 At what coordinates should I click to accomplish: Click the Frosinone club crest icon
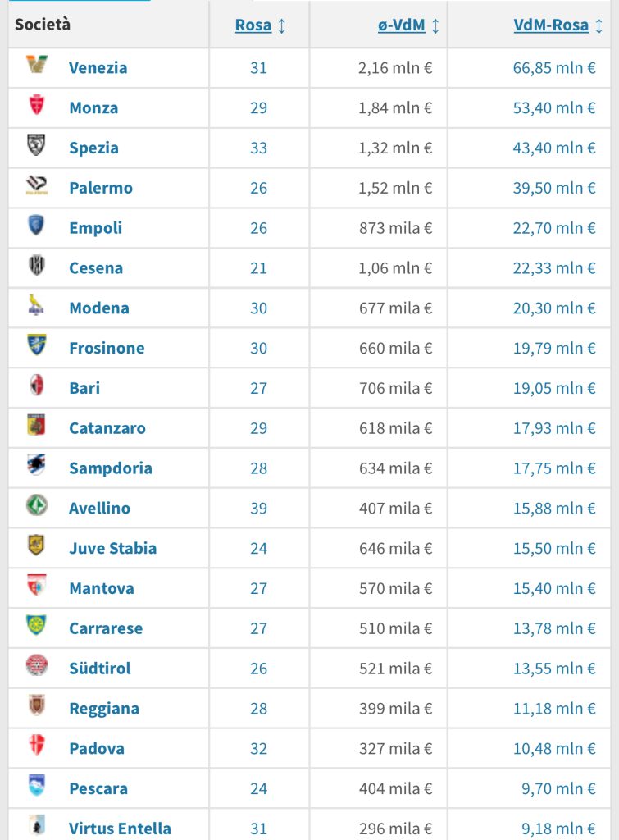coord(36,345)
